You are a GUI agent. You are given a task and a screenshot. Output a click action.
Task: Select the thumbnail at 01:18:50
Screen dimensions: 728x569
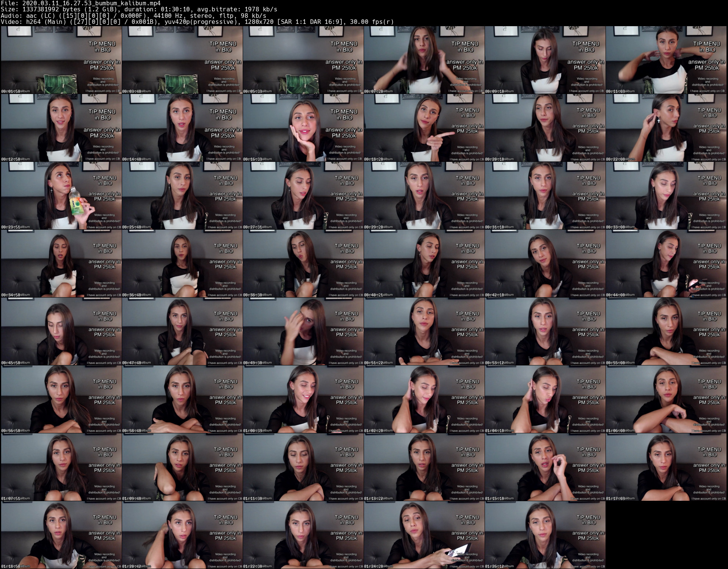point(61,535)
